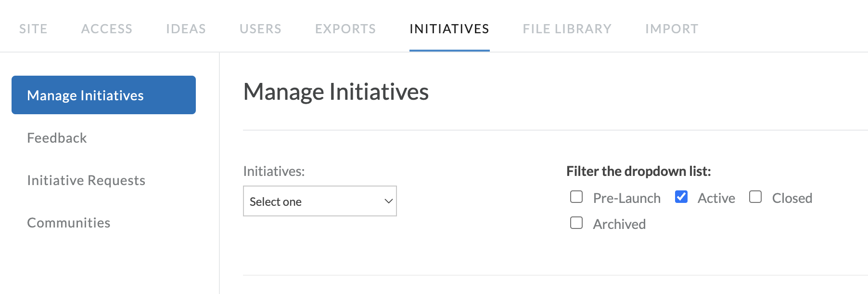Viewport: 868px width, 294px height.
Task: Open Feedback in the sidebar
Action: click(x=57, y=138)
